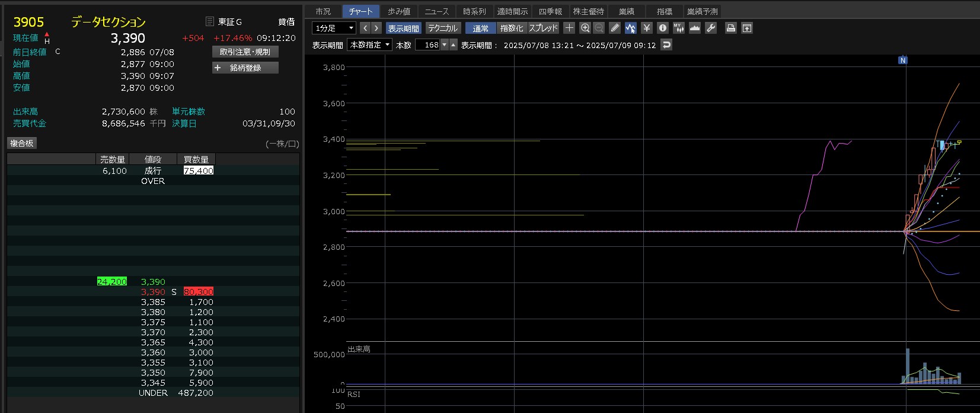Go to next chart period arrow

[x=376, y=28]
